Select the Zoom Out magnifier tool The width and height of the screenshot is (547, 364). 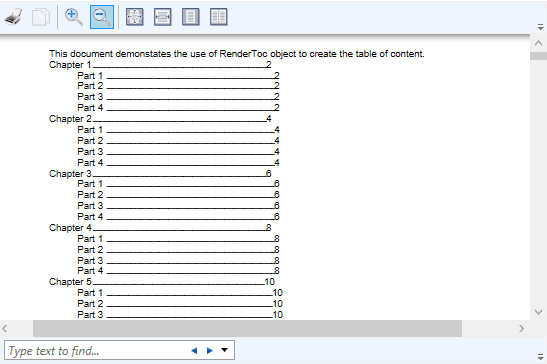[102, 17]
